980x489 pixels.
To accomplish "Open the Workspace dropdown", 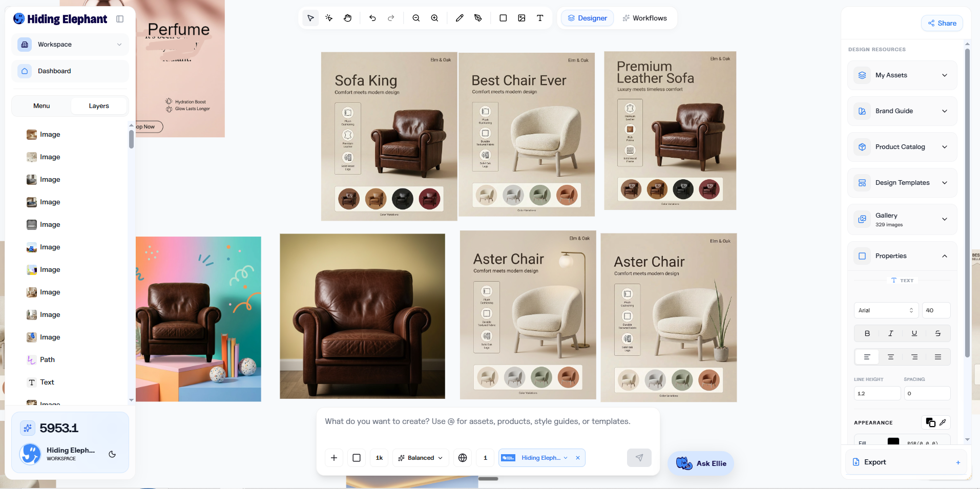I will tap(70, 45).
